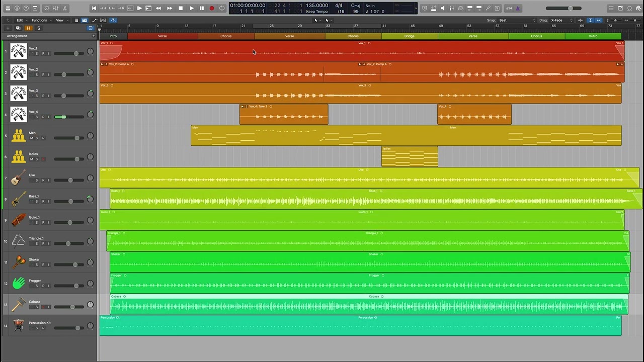Open the Smart Controls dial icon
Image resolution: width=644 pixels, height=362 pixels.
pos(47,8)
